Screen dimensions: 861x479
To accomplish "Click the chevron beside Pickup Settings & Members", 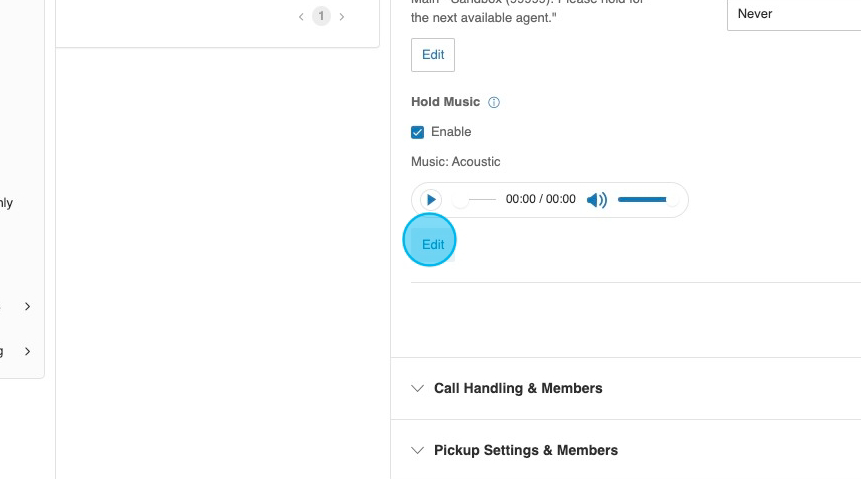I will pyautogui.click(x=418, y=450).
